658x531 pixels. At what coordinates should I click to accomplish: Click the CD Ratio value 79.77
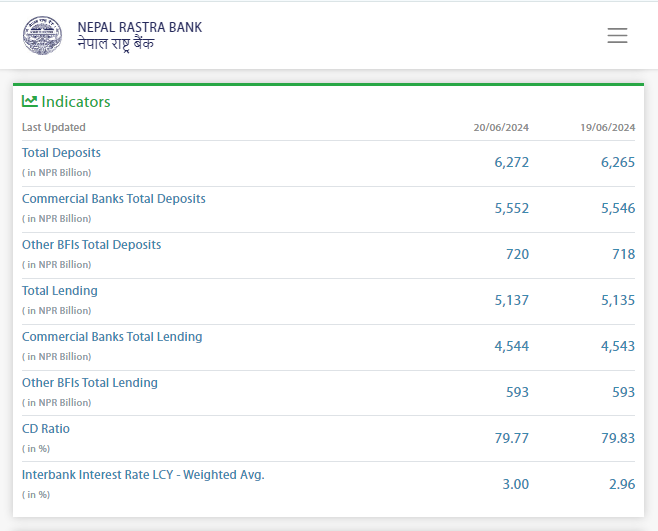pos(511,438)
